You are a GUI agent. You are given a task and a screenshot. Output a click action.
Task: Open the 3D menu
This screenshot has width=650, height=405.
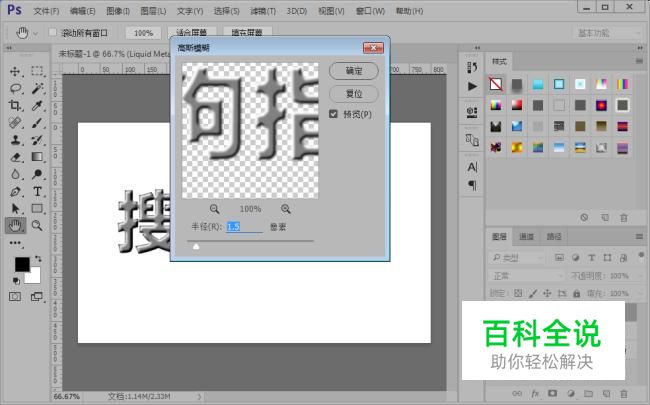(297, 11)
